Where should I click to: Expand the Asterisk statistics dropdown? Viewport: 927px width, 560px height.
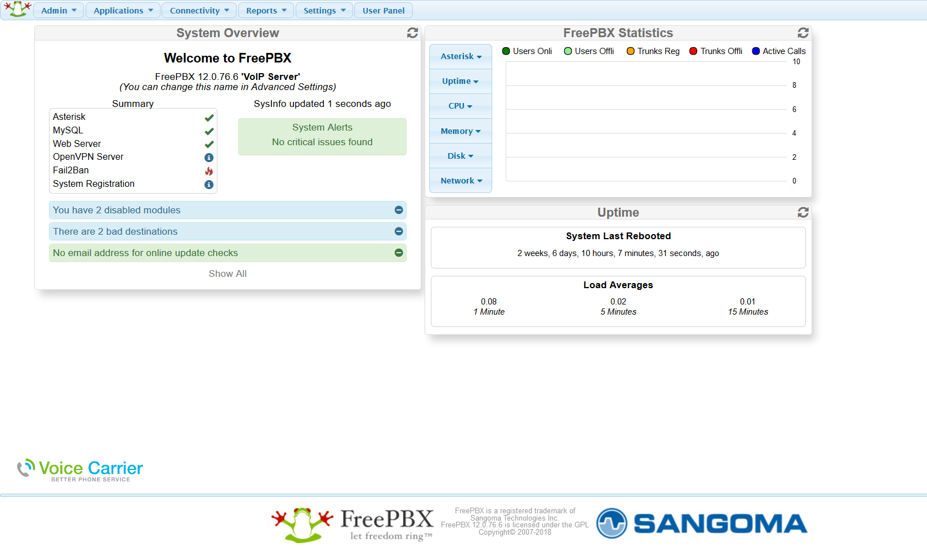[x=461, y=56]
